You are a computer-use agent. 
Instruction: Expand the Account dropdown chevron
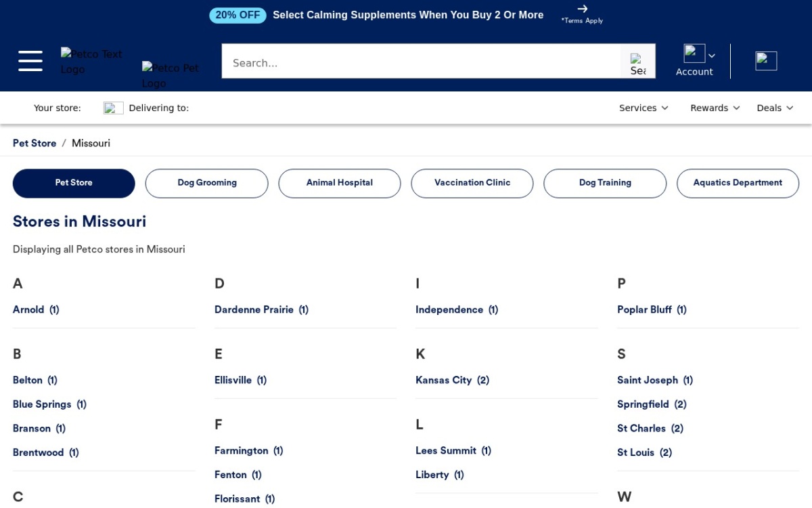(x=712, y=56)
